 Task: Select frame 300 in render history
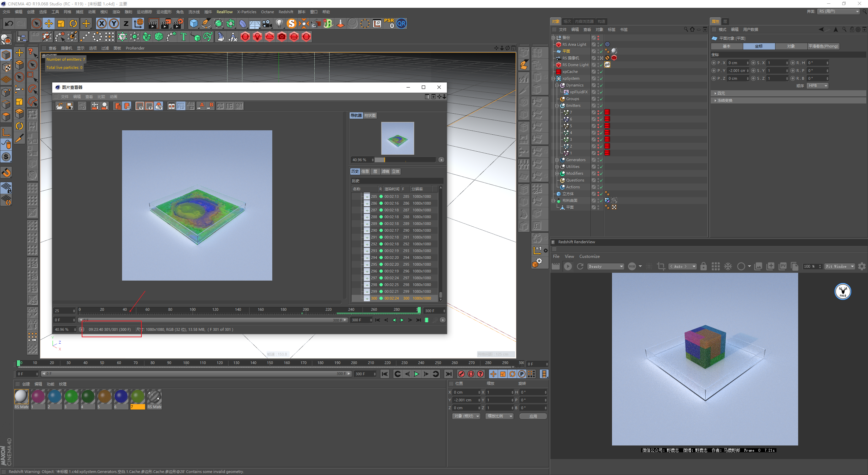tap(396, 299)
